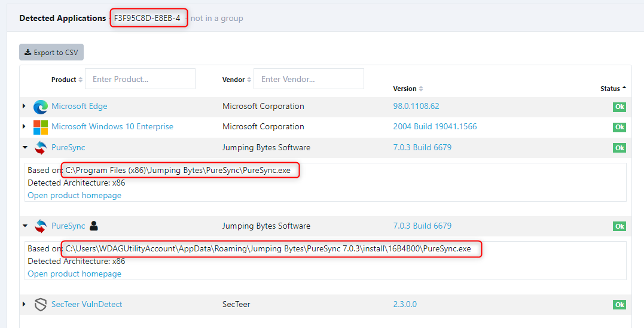This screenshot has height=328, width=644.
Task: Expand the Microsoft Windows 10 Enterprise row
Action: pyautogui.click(x=25, y=127)
